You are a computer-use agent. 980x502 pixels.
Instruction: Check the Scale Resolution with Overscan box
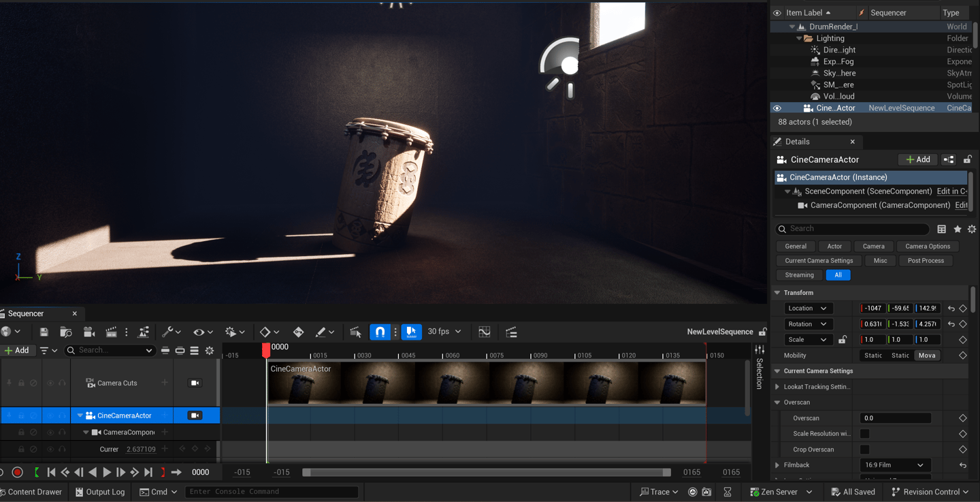864,434
